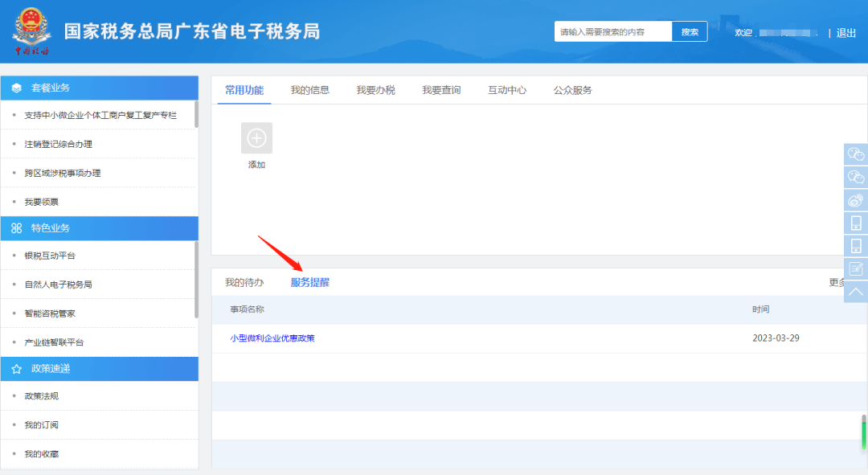The height and width of the screenshot is (475, 868).
Task: Switch to the 公众服务 tab
Action: 573,90
